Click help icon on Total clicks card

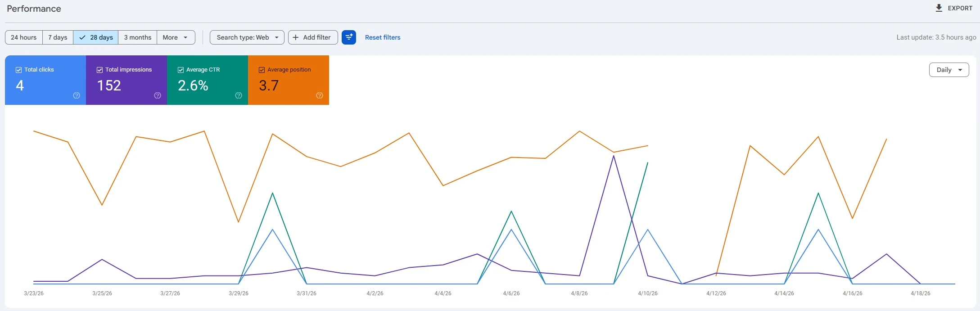pyautogui.click(x=77, y=95)
